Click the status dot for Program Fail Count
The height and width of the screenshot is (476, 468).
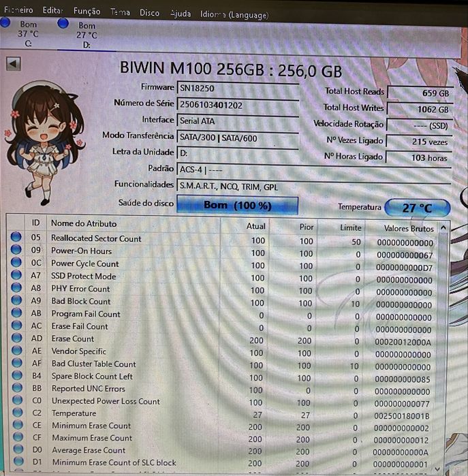(x=17, y=313)
